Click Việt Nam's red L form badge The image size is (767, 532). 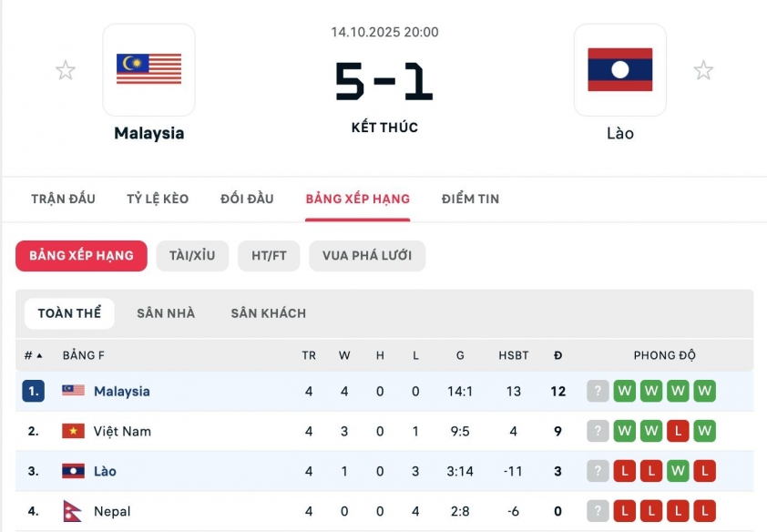point(677,432)
